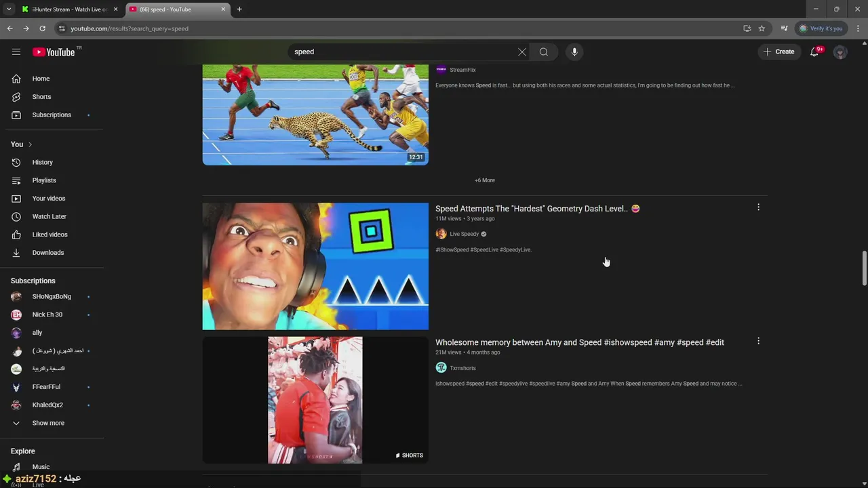Open the account avatar menu

click(x=840, y=52)
